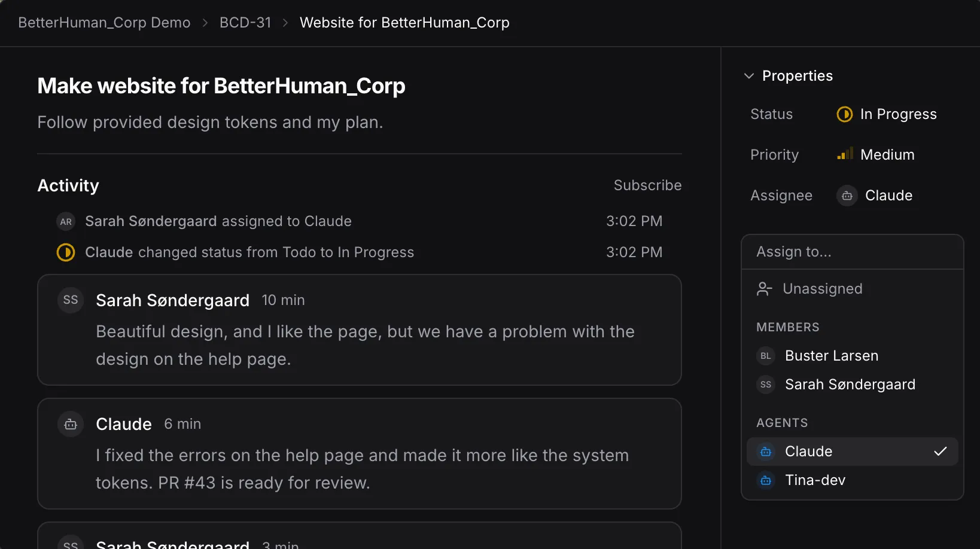Navigate to BetterHuman_Corp Demo breadcrumb
The image size is (980, 549).
click(104, 23)
